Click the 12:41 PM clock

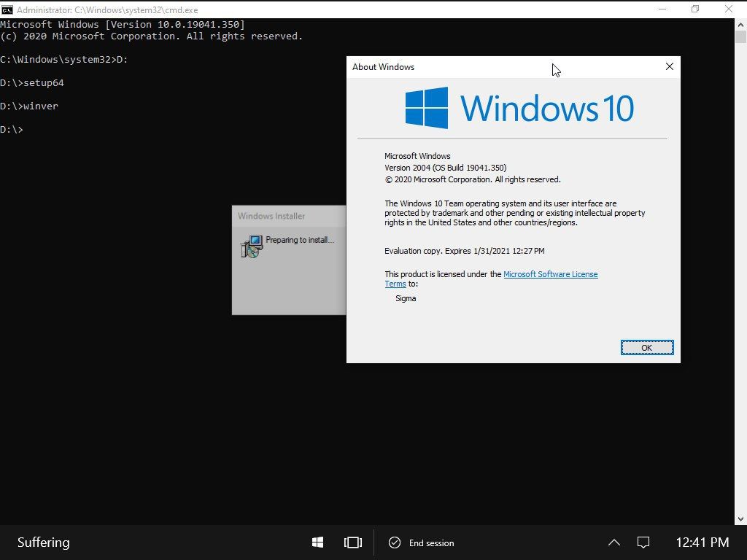pos(703,542)
